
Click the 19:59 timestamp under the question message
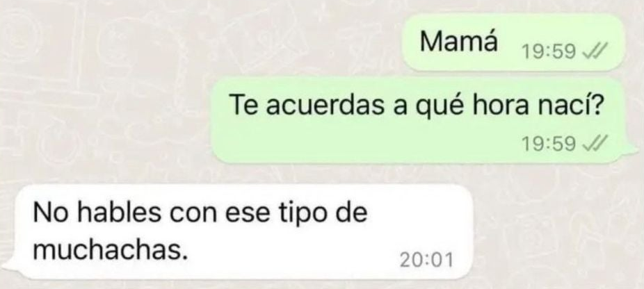point(548,144)
